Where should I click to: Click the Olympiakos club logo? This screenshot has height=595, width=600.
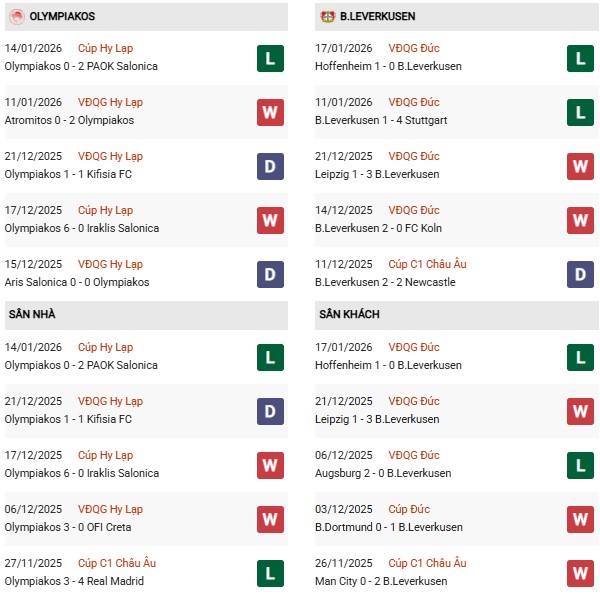pyautogui.click(x=16, y=17)
